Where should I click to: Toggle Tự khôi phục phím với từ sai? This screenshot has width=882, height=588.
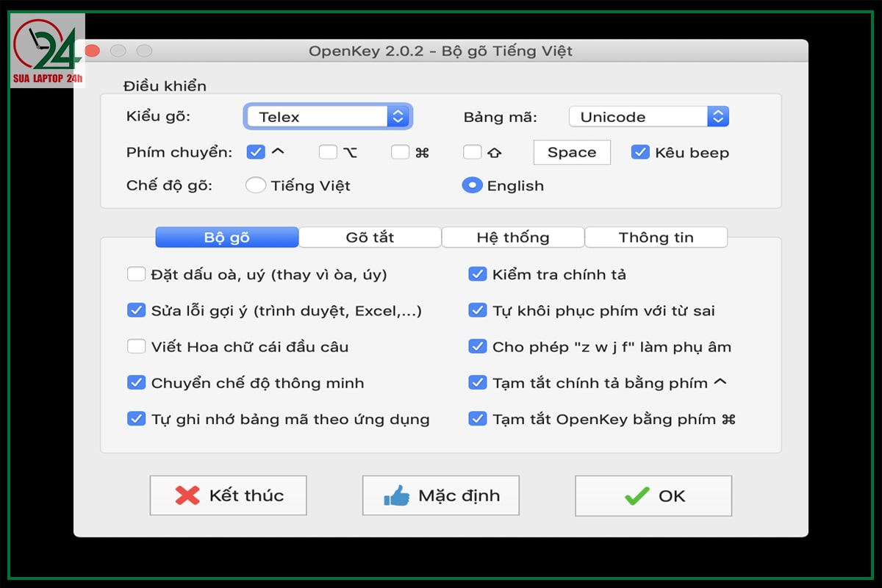click(478, 310)
